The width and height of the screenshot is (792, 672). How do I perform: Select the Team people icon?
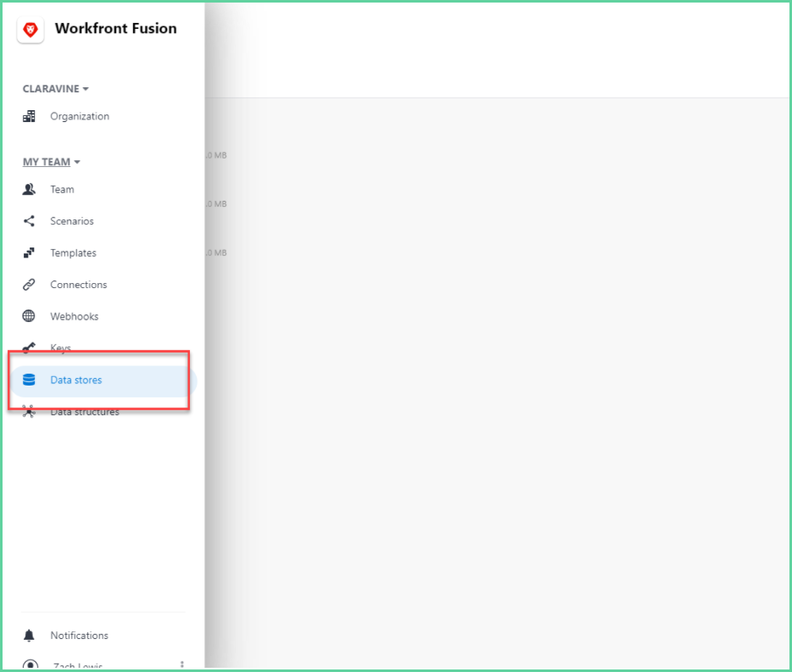[x=29, y=189]
